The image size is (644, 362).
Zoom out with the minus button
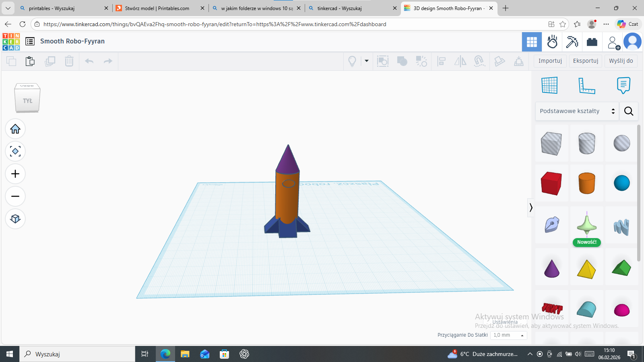[x=15, y=197]
